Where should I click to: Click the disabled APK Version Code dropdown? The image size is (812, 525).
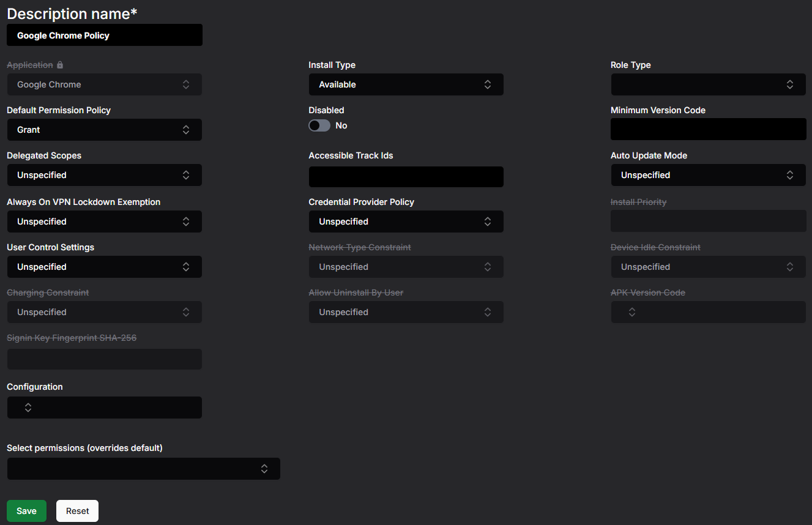(x=708, y=312)
